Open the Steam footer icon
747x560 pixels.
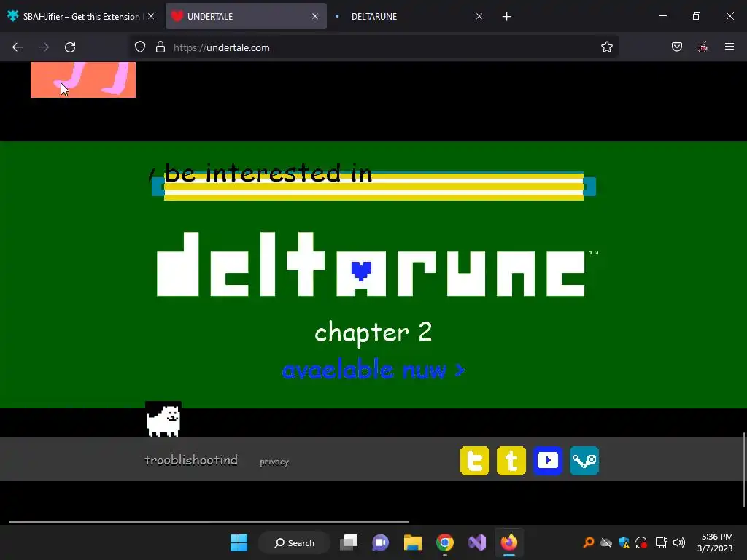click(584, 461)
